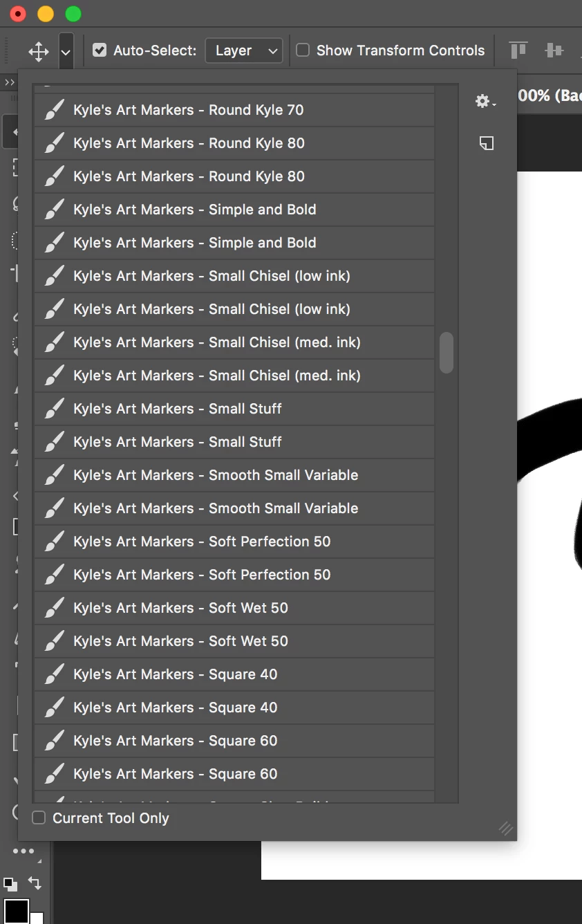The height and width of the screenshot is (924, 582).
Task: Pick the first Simple and Bold preset
Action: 234,210
